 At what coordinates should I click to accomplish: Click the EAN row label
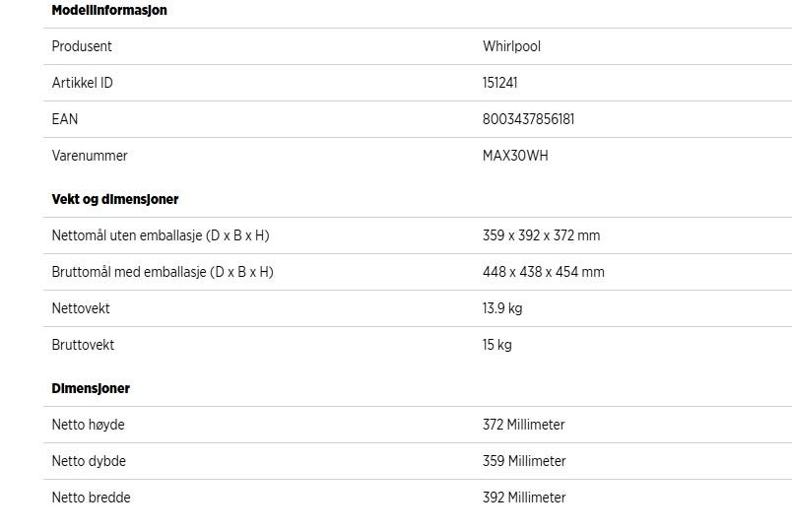(65, 119)
